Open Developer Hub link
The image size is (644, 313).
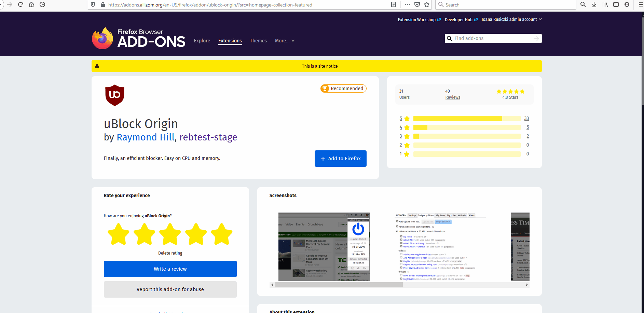[461, 20]
